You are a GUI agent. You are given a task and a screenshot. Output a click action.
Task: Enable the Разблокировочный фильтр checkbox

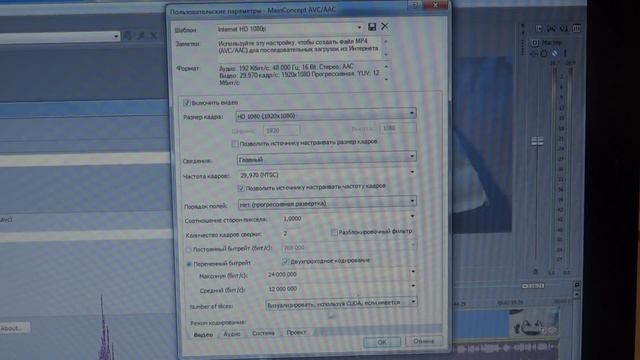334,232
